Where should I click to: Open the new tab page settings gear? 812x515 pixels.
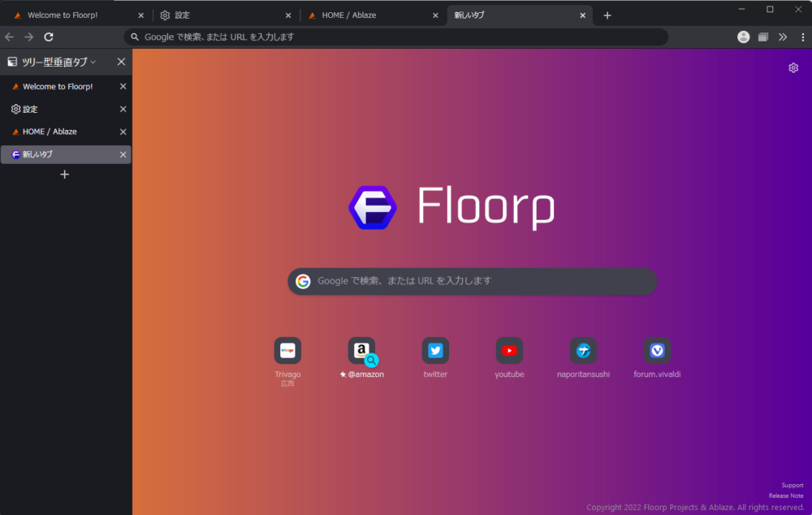(793, 67)
